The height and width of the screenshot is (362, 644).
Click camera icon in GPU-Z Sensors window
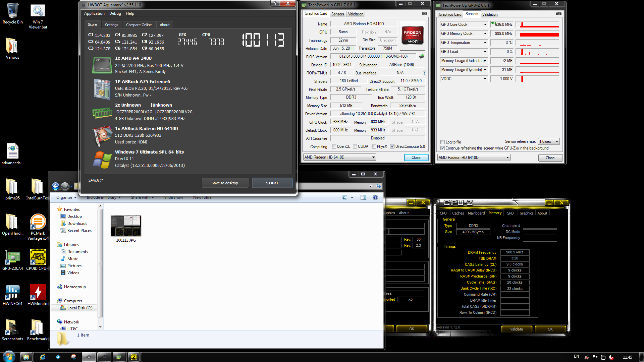click(x=558, y=14)
